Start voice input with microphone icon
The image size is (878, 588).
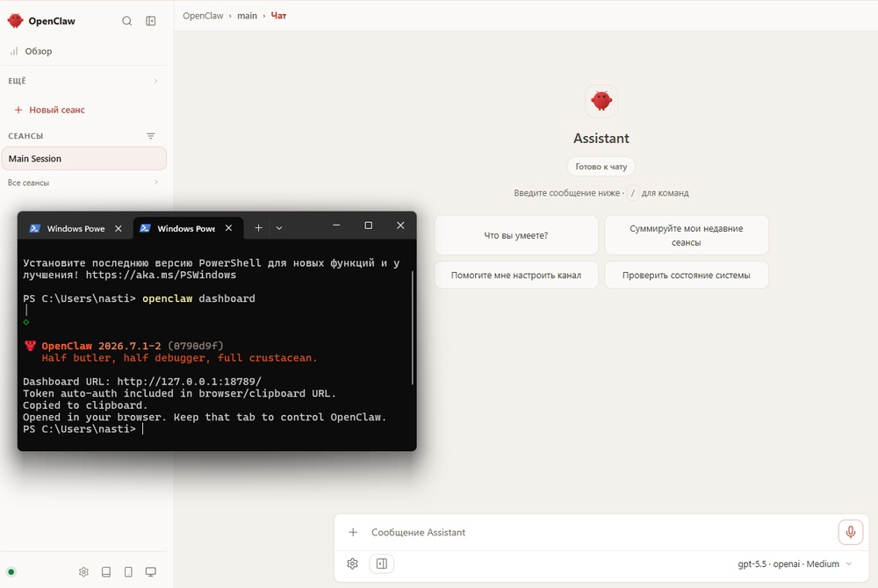point(850,532)
